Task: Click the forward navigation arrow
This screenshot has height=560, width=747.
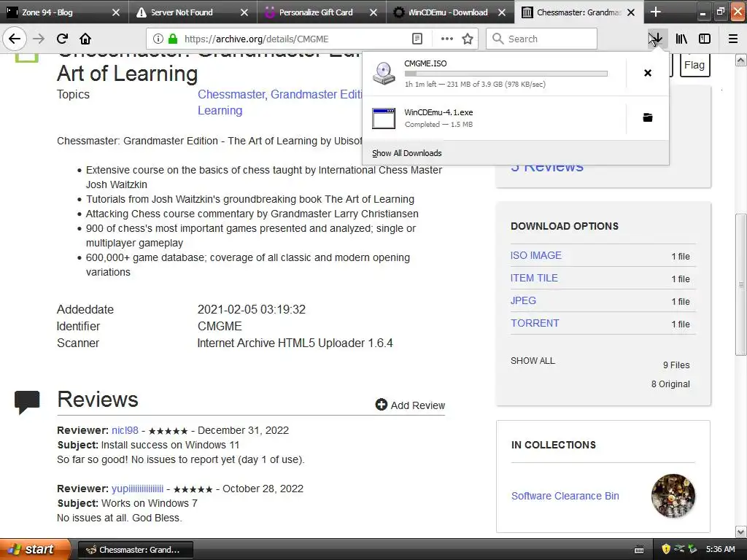Action: click(x=39, y=39)
